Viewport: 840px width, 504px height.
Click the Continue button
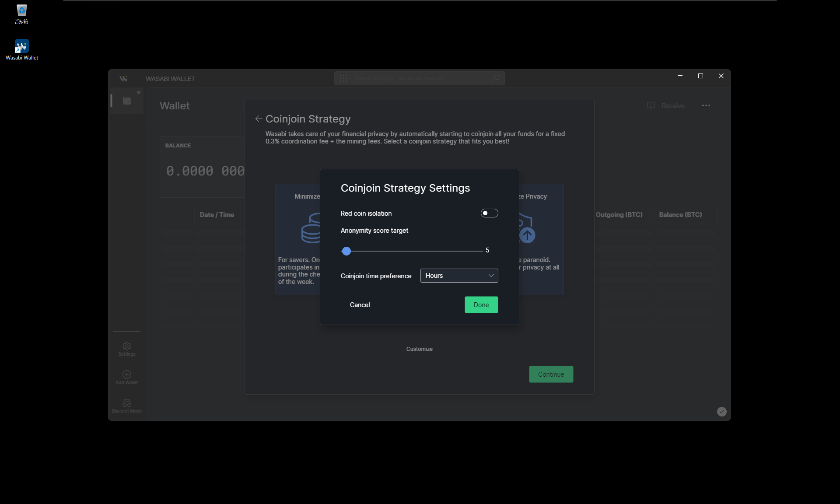pyautogui.click(x=551, y=374)
